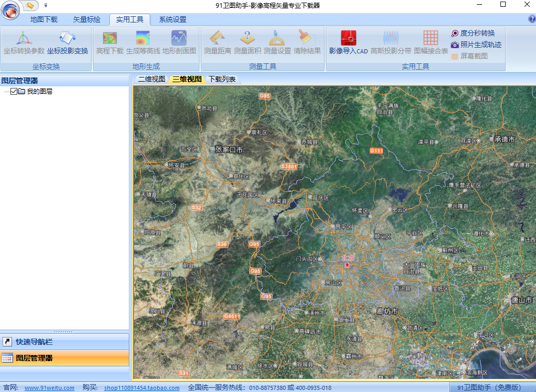Minimize the application window
The height and width of the screenshot is (392, 536).
[479, 4]
